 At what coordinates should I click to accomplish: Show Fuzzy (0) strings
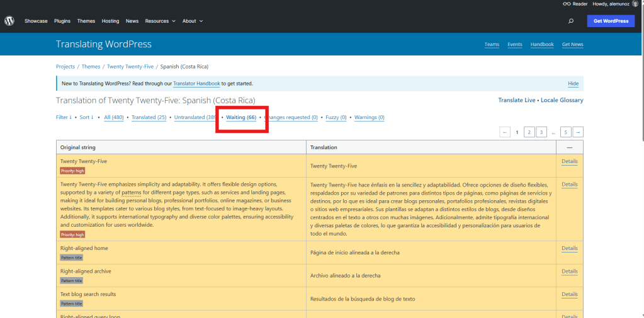click(x=336, y=117)
